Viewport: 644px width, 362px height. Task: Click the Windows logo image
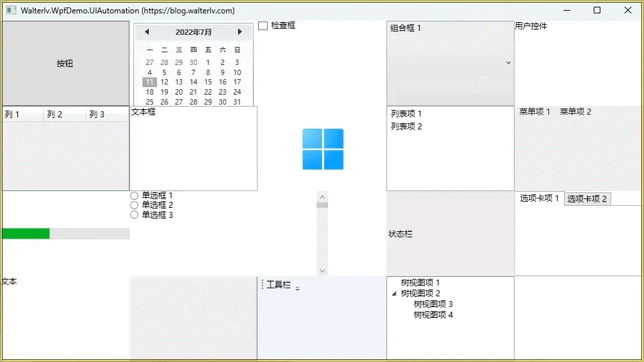coord(323,149)
